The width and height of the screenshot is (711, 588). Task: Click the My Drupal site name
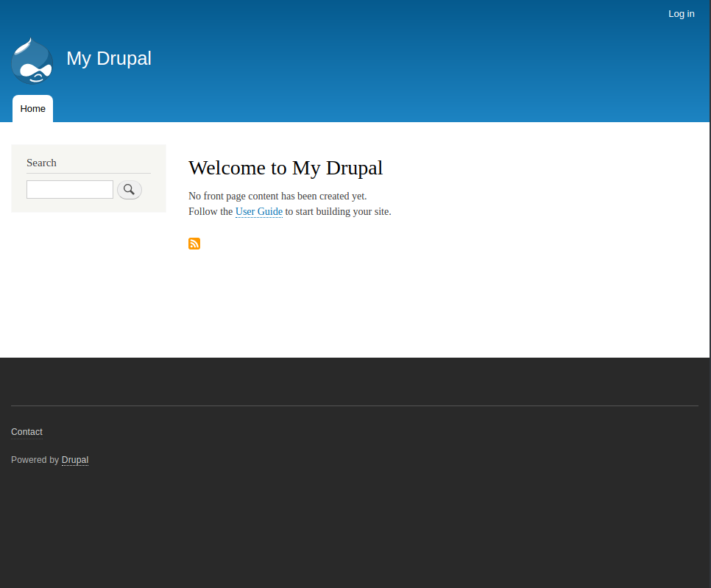pyautogui.click(x=109, y=58)
